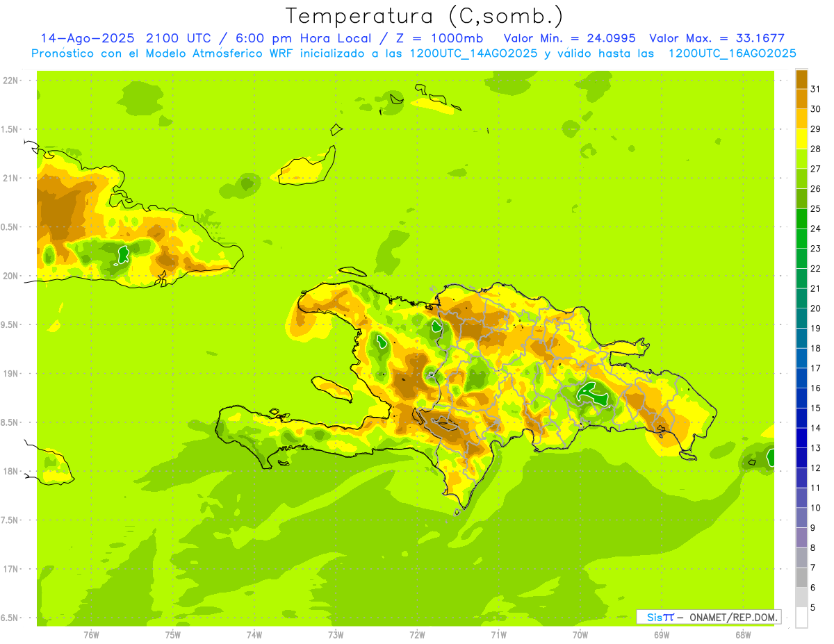Select the dark brown swatch above legend 31
Image resolution: width=834 pixels, height=644 pixels.
coord(801,79)
